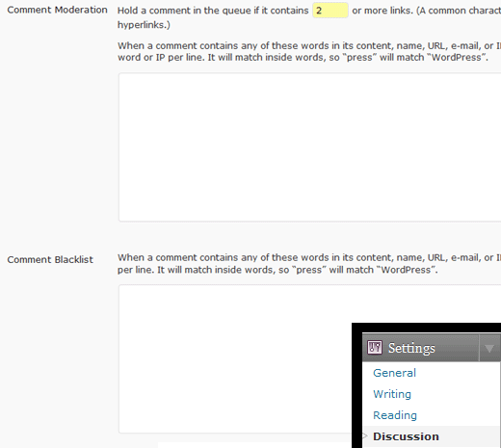Screen dimensions: 501x448
Task: Open the Settings menu header
Action: (431, 348)
